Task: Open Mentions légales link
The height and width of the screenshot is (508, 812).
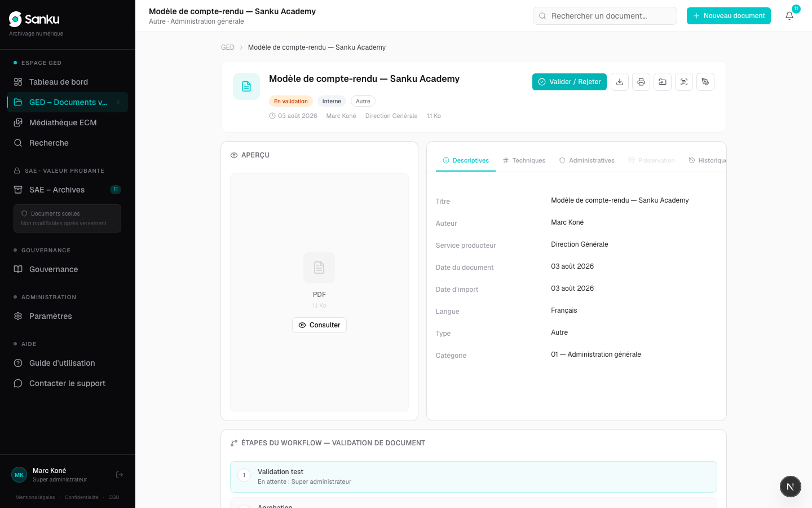Action: coord(35,497)
